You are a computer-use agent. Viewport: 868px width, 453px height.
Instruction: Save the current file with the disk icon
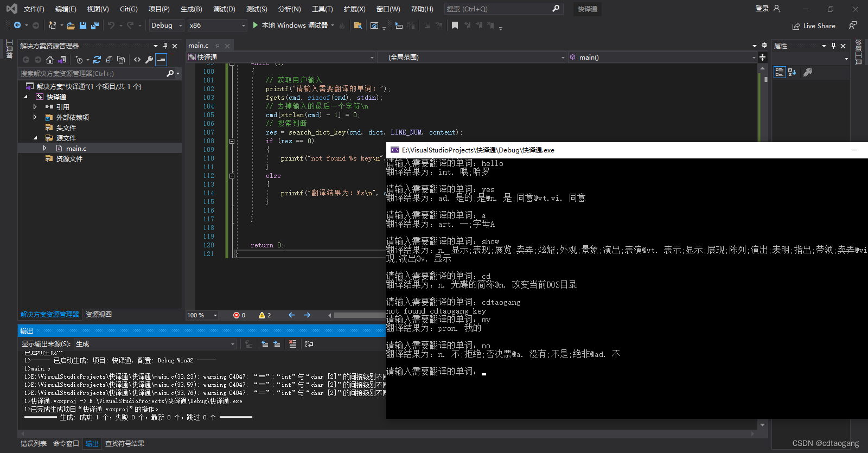[83, 25]
